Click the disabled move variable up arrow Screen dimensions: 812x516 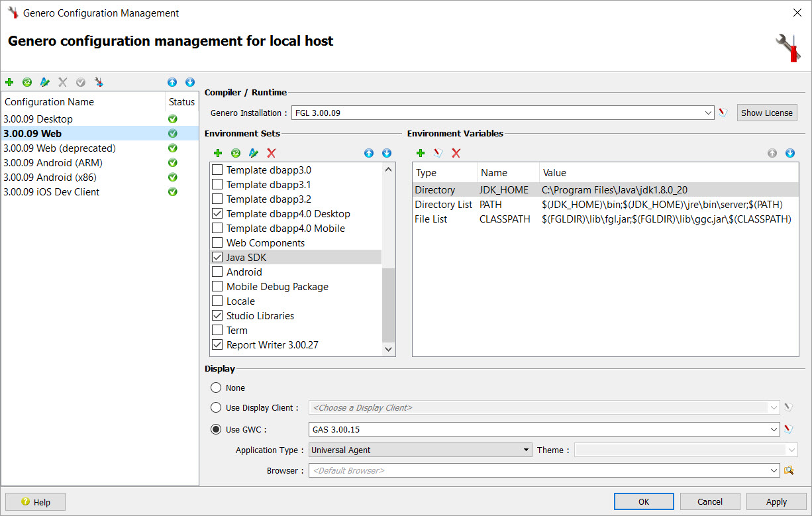tap(772, 153)
